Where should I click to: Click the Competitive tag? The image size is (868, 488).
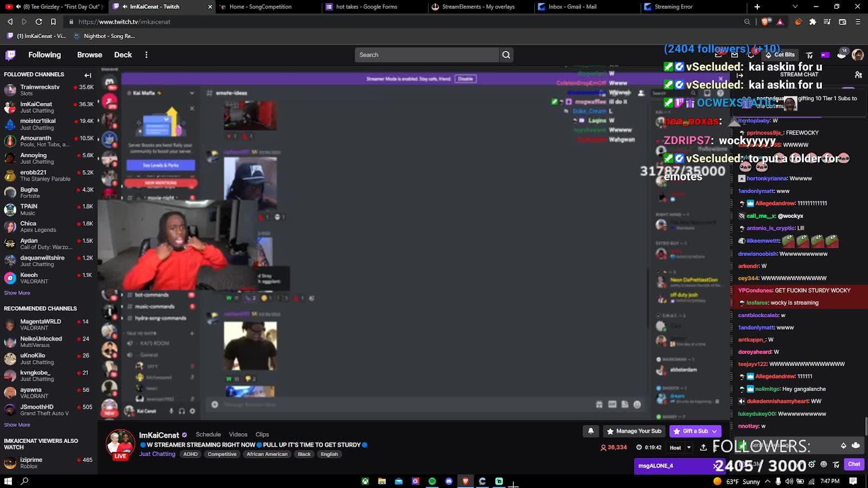coord(222,454)
